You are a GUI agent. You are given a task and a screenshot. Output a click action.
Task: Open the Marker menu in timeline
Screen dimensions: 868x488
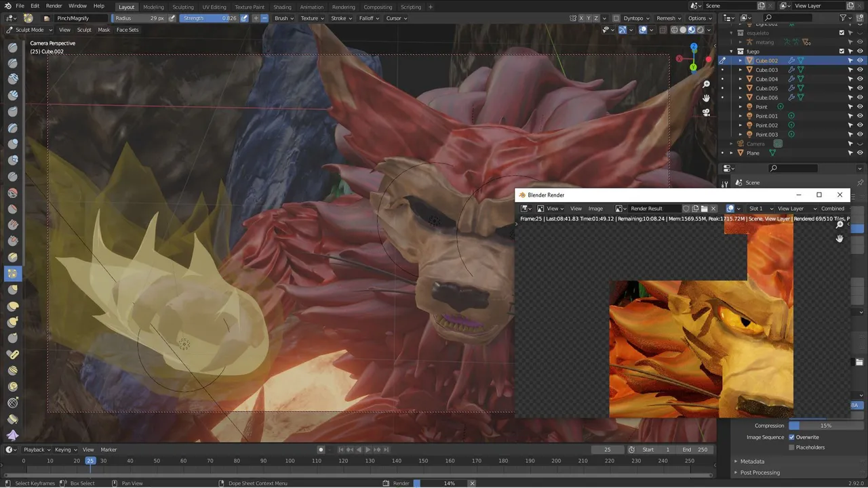pos(108,449)
